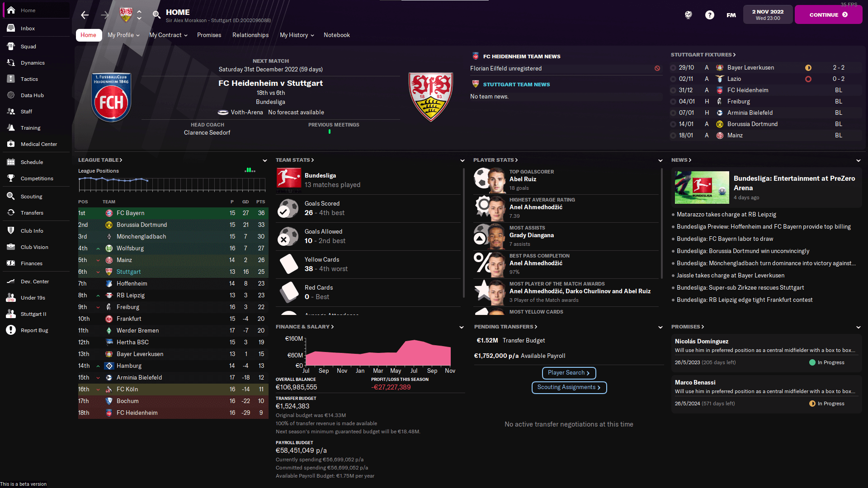Viewport: 868px width, 488px height.
Task: Open the date display 2 Nov 2022
Action: click(768, 15)
